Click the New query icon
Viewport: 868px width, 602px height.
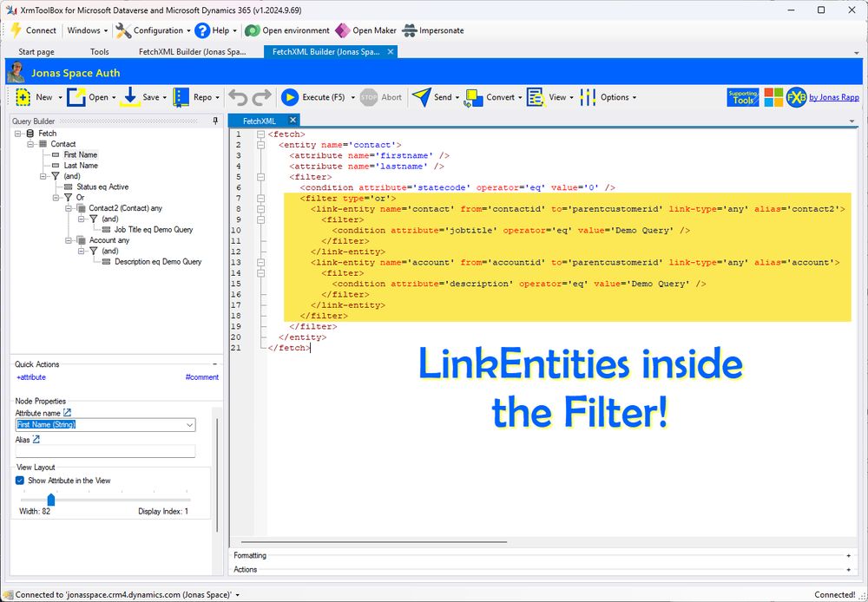pos(23,97)
